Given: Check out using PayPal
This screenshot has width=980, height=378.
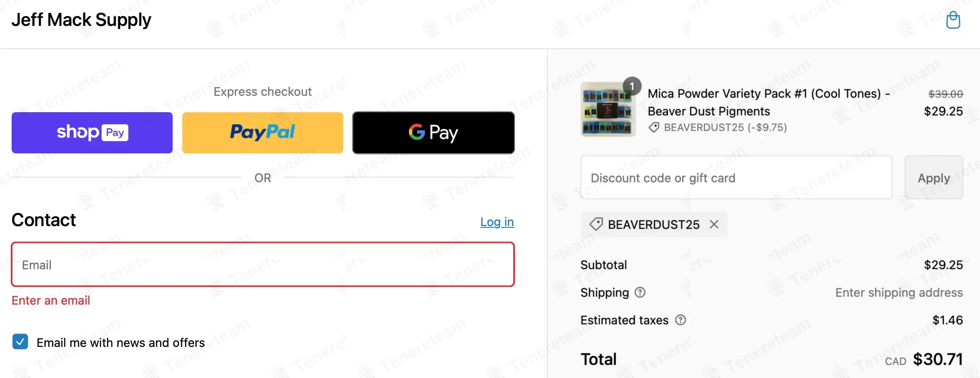Looking at the screenshot, I should 262,132.
